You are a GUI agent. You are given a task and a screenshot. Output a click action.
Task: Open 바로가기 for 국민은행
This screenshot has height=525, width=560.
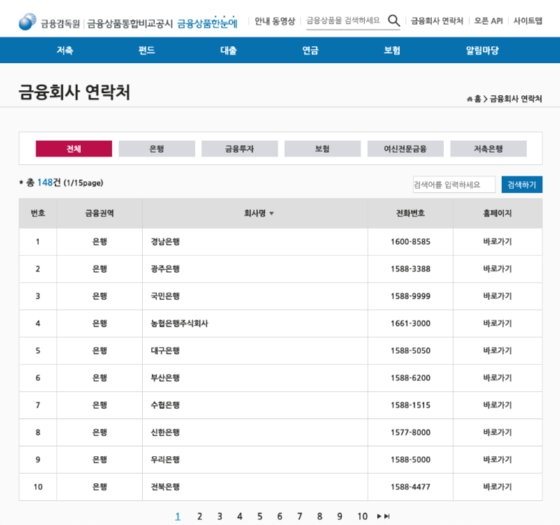(x=497, y=296)
